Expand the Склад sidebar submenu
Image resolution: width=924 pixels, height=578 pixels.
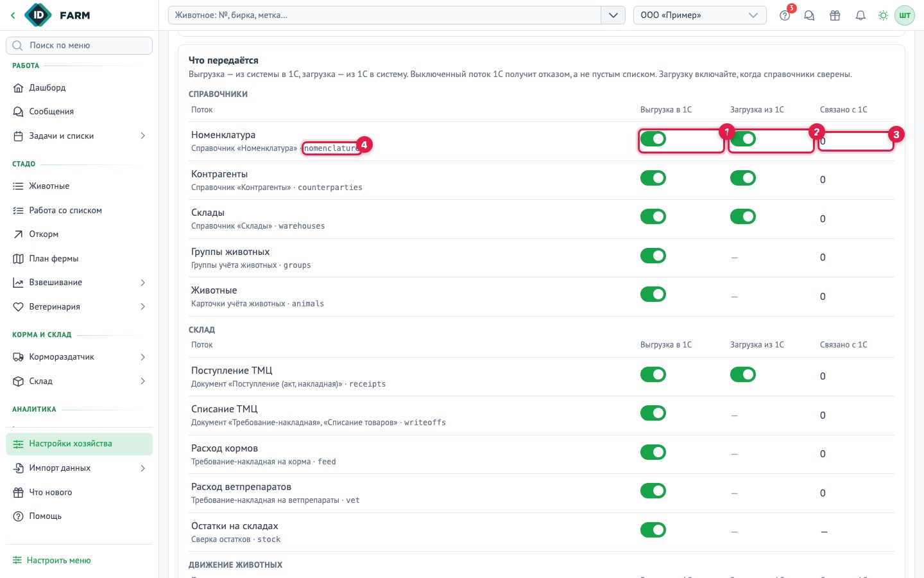142,381
